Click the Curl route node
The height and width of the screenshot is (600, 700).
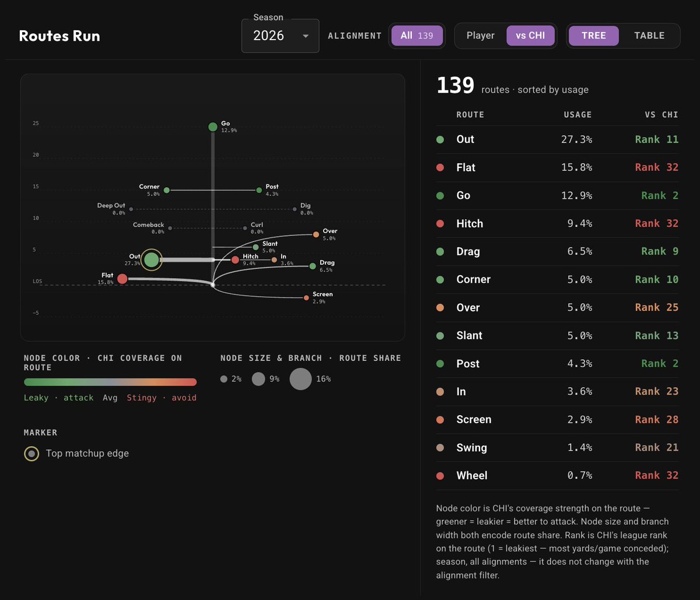246,228
